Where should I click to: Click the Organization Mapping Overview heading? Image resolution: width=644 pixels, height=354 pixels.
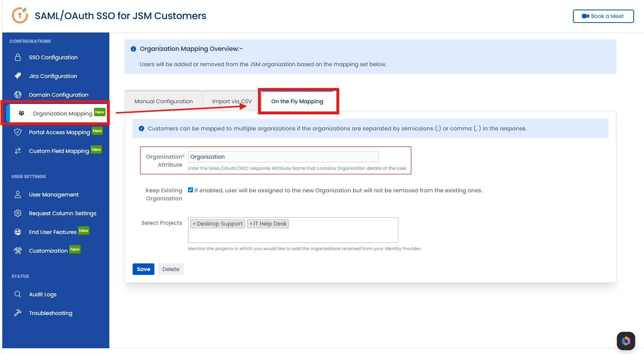[x=191, y=49]
